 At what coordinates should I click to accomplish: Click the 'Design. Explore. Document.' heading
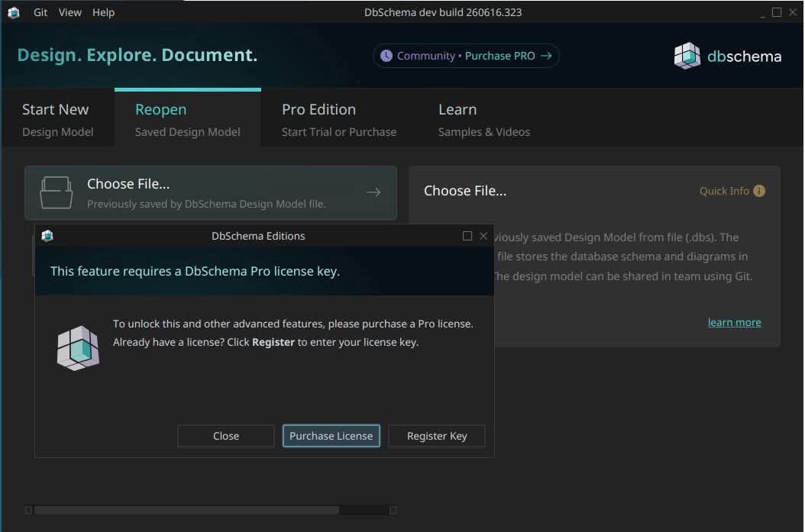tap(137, 55)
